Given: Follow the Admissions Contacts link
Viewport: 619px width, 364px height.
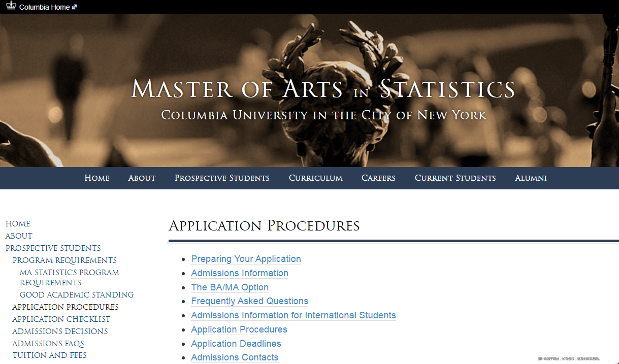Looking at the screenshot, I should pyautogui.click(x=235, y=357).
